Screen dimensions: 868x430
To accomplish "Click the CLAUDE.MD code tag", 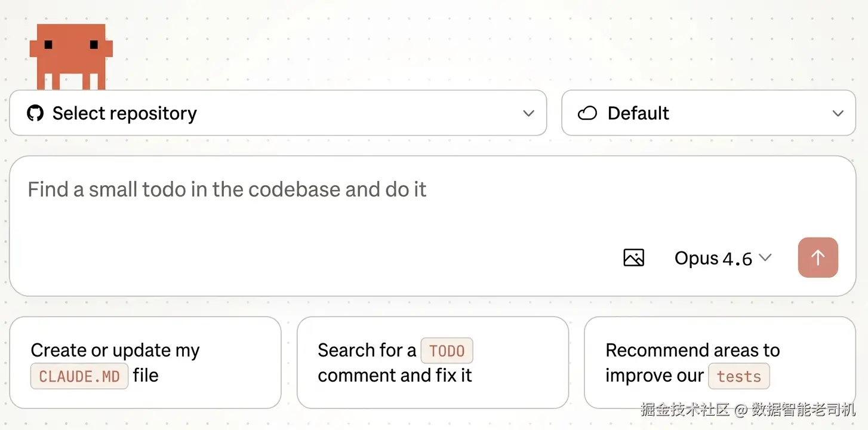I will [79, 376].
